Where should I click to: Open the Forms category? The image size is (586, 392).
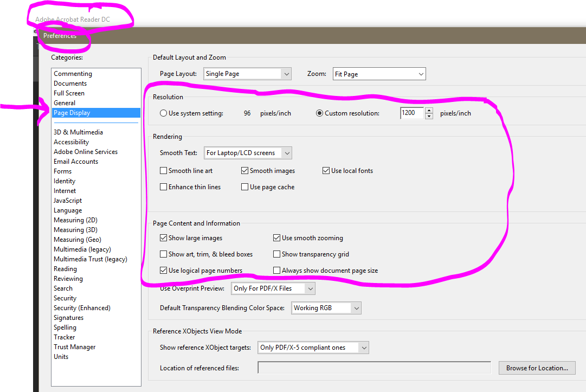62,171
